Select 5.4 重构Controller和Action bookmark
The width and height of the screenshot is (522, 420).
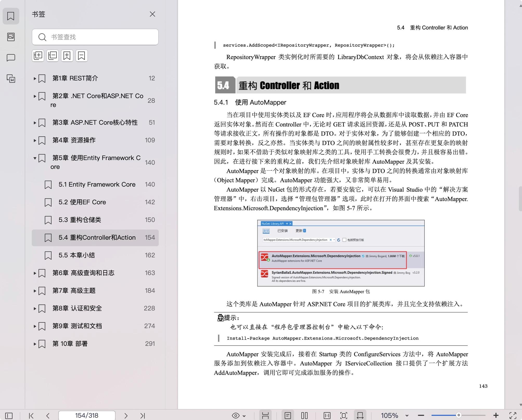pyautogui.click(x=95, y=238)
